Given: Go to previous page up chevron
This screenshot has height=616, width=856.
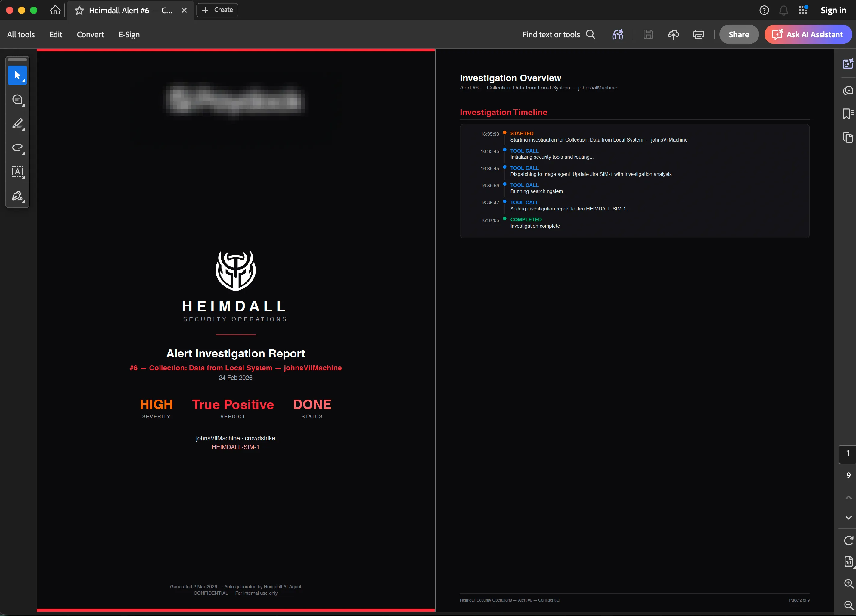Looking at the screenshot, I should click(848, 497).
